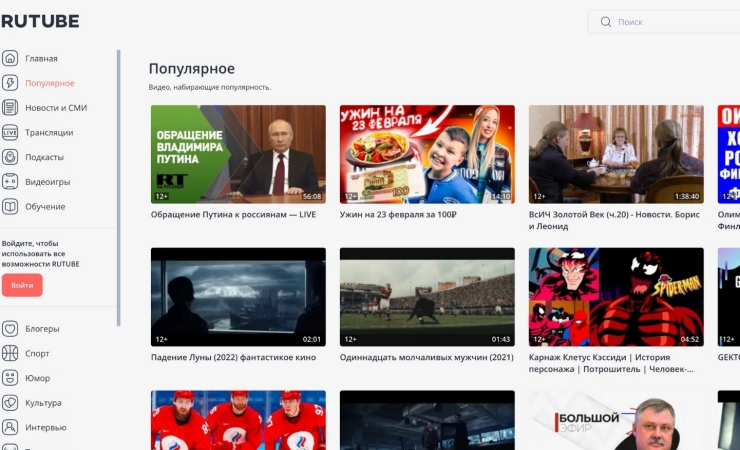Click the Культура mask icon
The height and width of the screenshot is (450, 740).
pyautogui.click(x=10, y=402)
